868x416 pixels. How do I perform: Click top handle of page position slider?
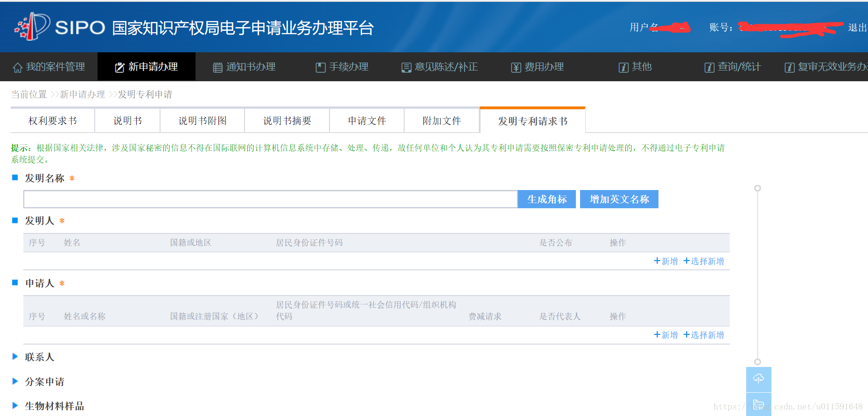click(x=757, y=188)
